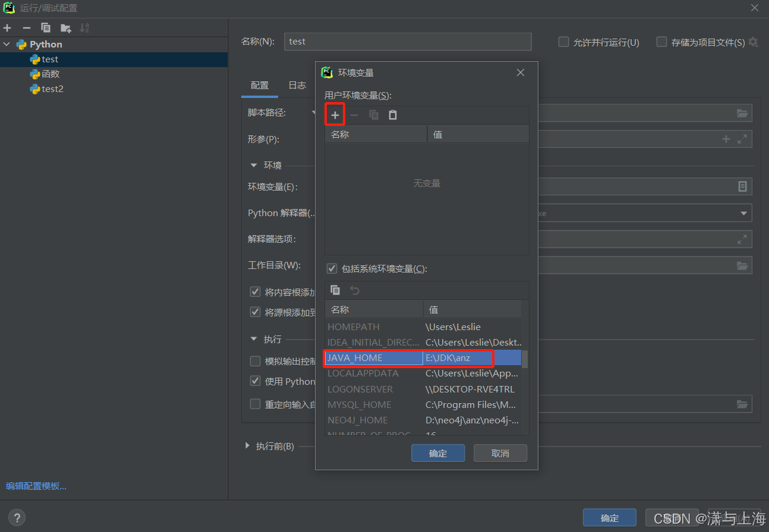Screen dimensions: 769x532
Task: Click the \\DESKTOP-RVE4TRL value cell
Action: click(x=472, y=389)
